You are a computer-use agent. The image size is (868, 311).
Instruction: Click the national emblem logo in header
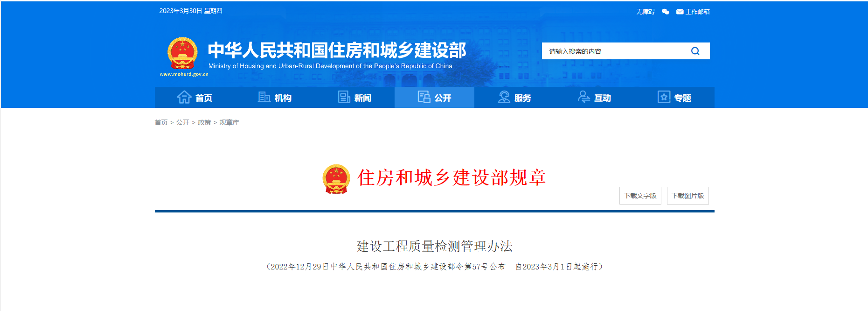tap(182, 53)
